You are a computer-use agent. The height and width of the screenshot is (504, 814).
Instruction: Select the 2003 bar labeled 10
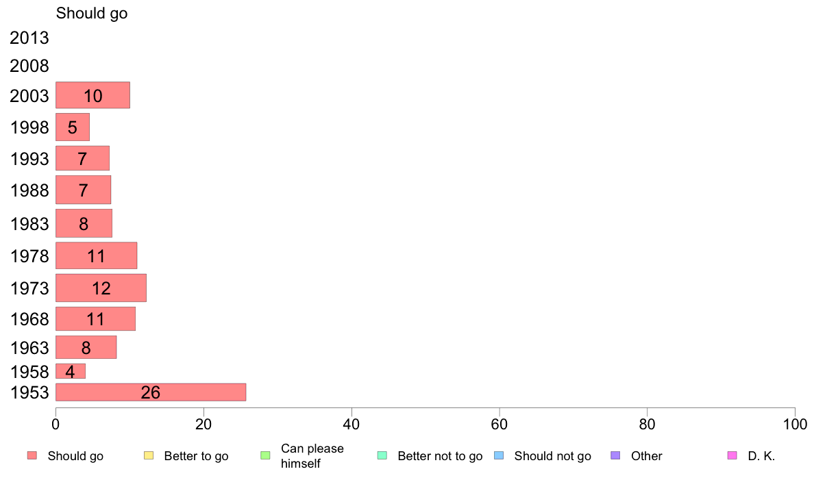coord(92,95)
